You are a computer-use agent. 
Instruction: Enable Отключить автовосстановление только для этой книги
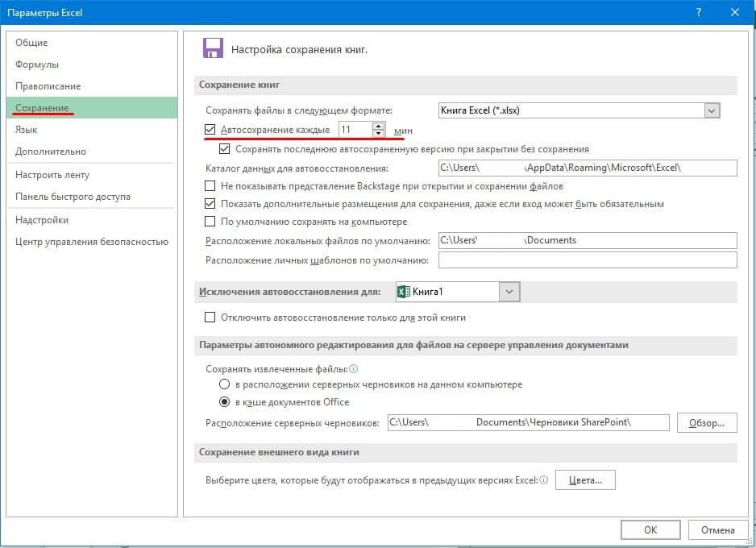point(210,318)
